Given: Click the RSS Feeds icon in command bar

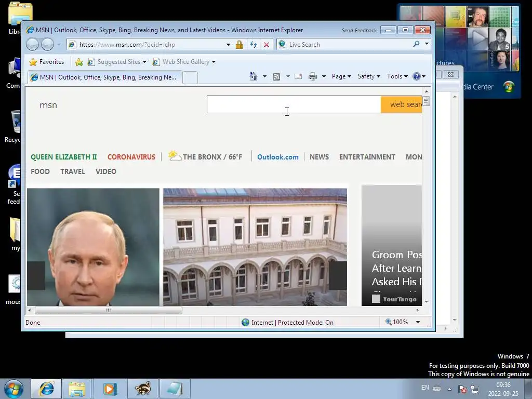Looking at the screenshot, I should 276,77.
